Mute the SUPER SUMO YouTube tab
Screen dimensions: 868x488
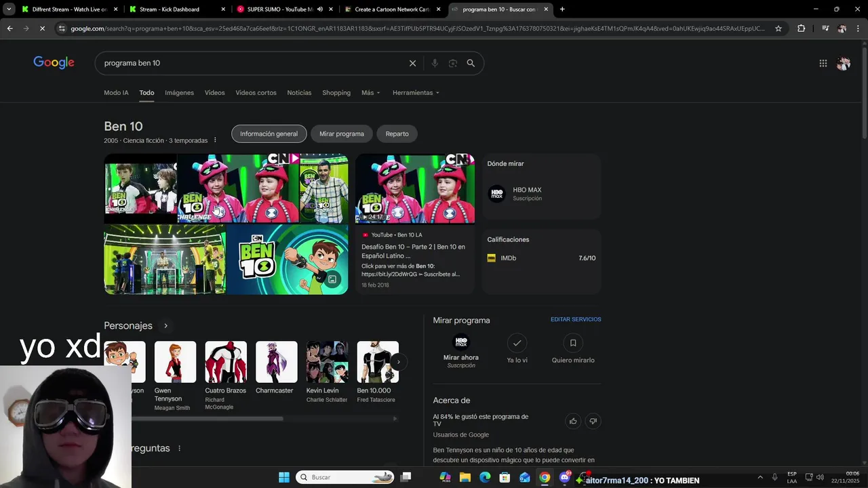(319, 9)
